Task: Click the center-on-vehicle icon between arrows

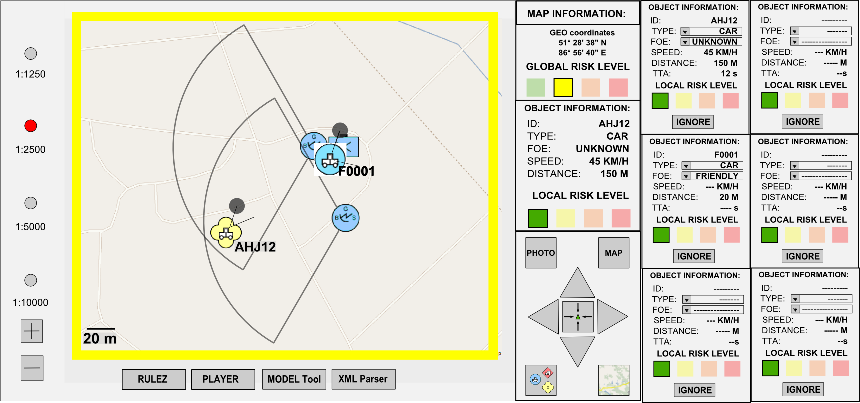Action: click(578, 316)
